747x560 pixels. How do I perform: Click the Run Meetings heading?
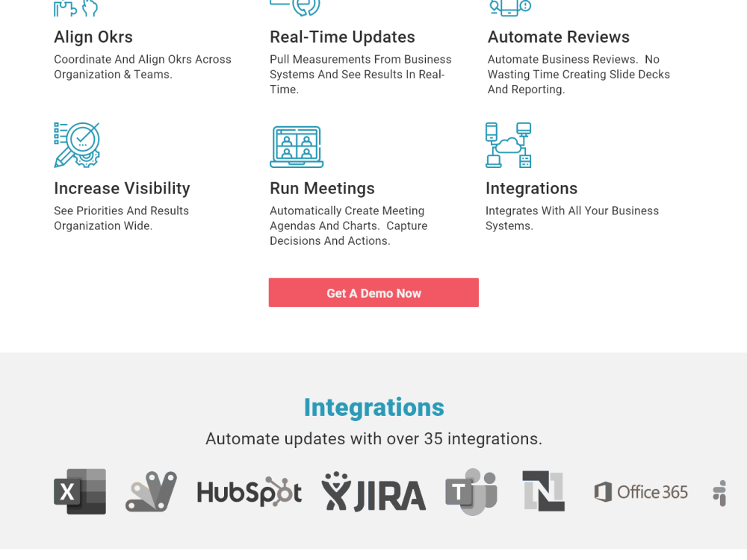point(322,189)
